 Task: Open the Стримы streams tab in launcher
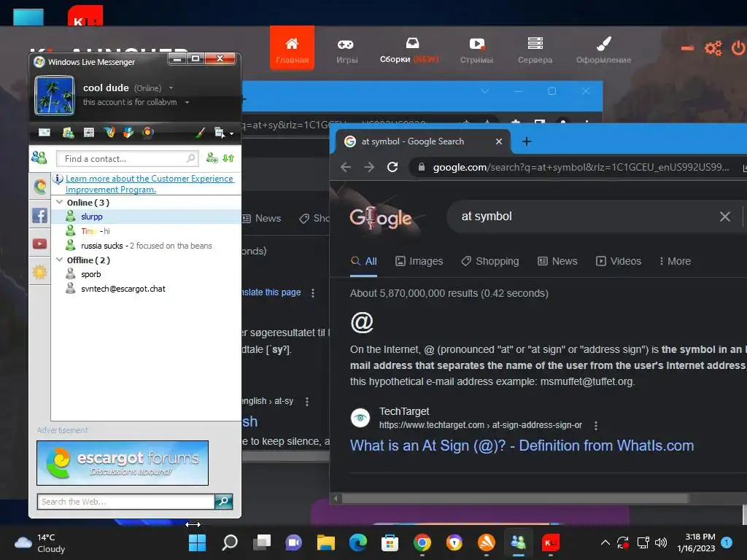tap(476, 50)
